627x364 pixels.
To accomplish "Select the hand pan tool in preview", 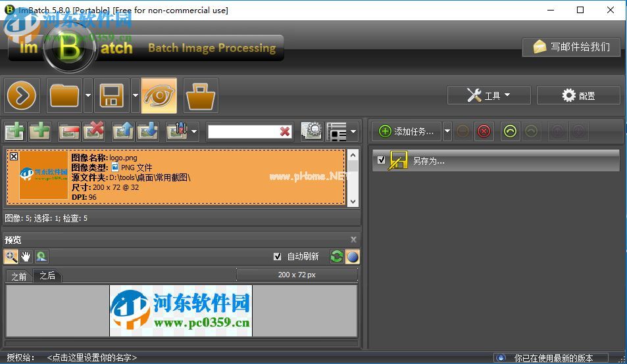I will pos(26,257).
